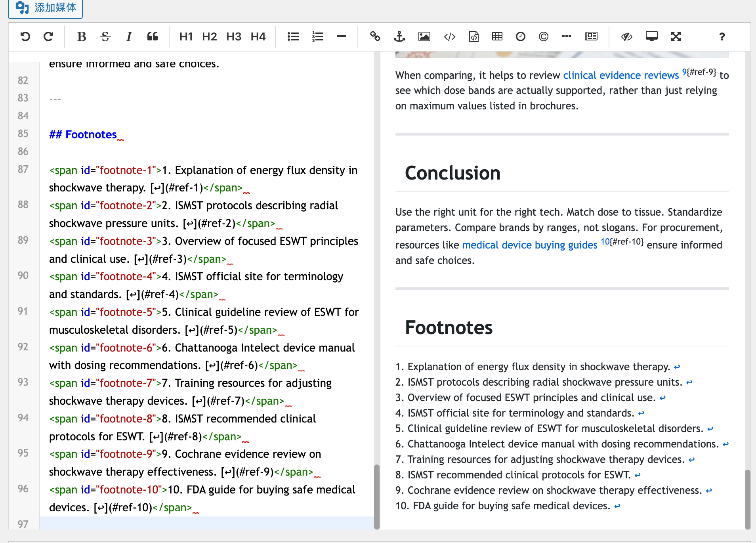
Task: Open full preview mode with the monitor icon
Action: [652, 37]
